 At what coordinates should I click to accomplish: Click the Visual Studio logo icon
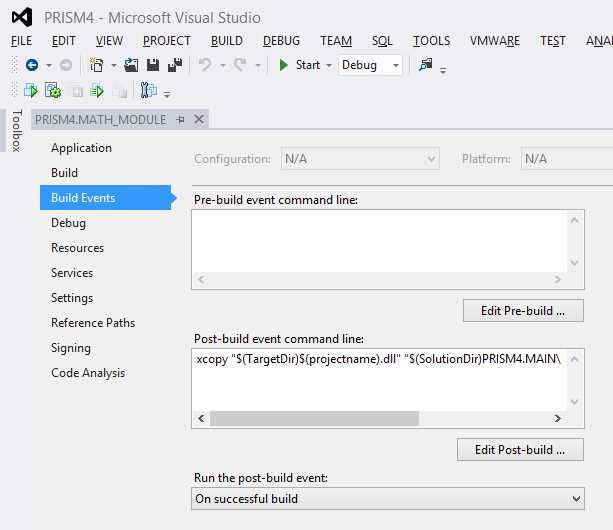pyautogui.click(x=22, y=18)
